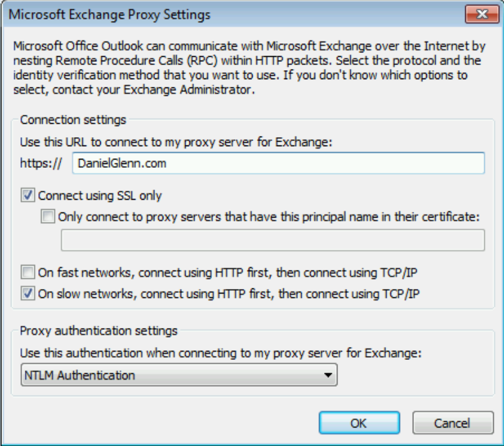
Task: Disable the slow networks HTTP first checkbox
Action: click(28, 294)
